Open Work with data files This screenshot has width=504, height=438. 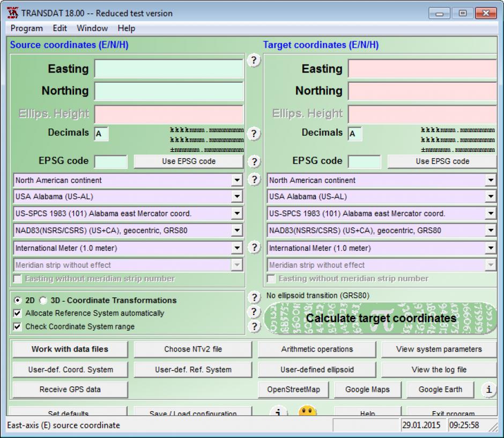70,349
